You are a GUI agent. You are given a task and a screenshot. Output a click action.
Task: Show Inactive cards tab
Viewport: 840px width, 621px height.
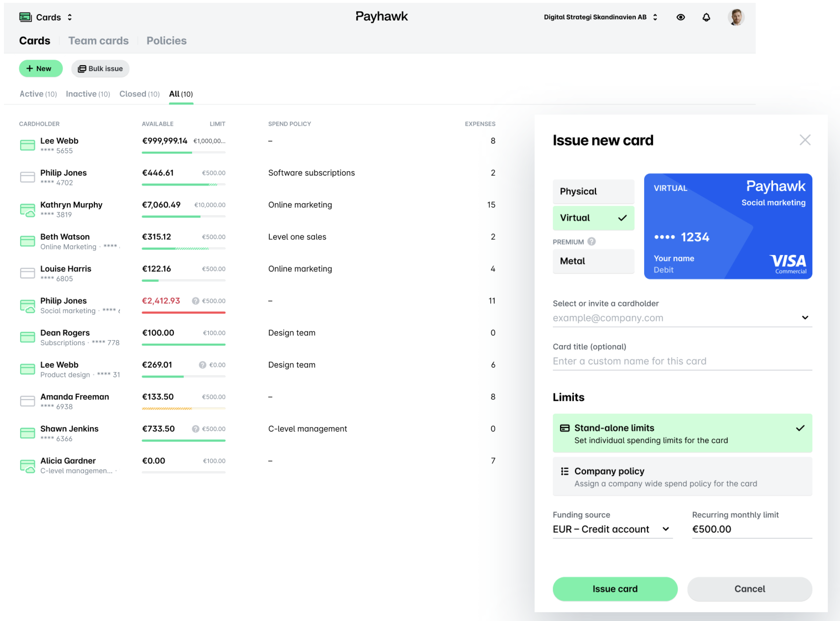pyautogui.click(x=88, y=94)
